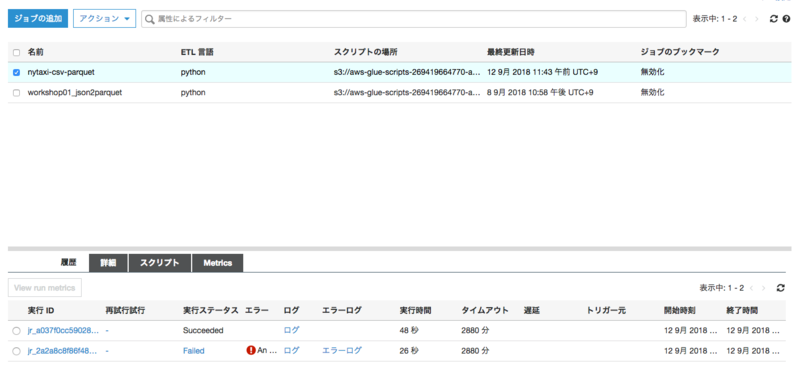This screenshot has height=370, width=800.
Task: Open the エラーログ link for failed run
Action: pos(342,351)
